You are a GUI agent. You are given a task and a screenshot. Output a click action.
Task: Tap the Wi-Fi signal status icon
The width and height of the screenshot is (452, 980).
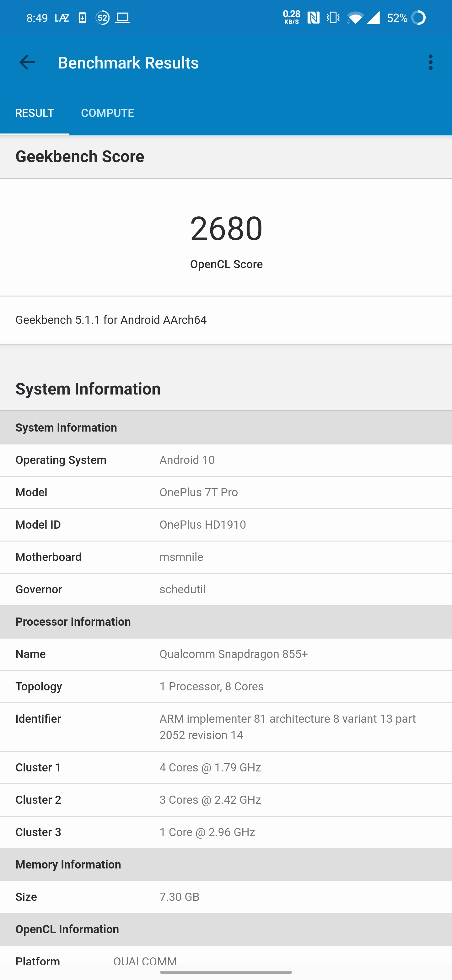354,18
